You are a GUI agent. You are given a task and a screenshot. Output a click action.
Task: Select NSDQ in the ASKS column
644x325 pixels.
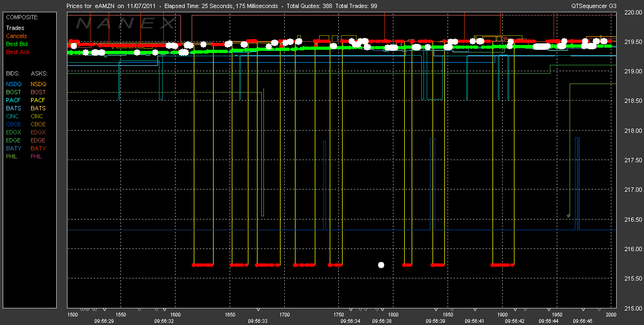[39, 84]
